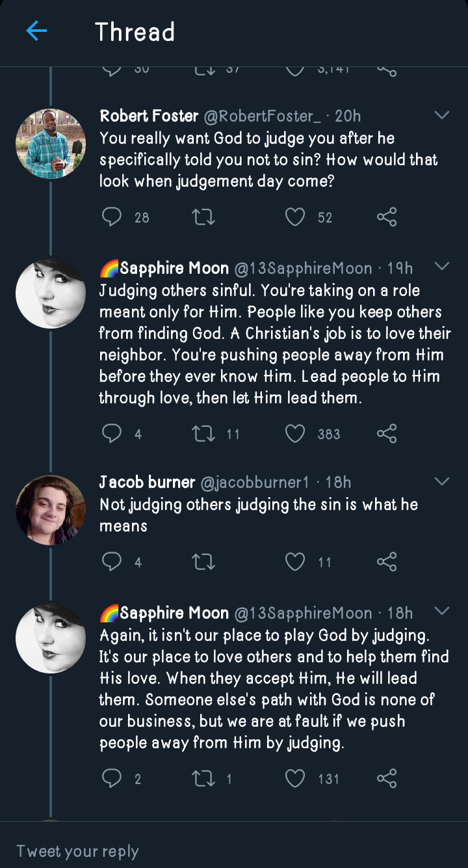Open the @RobertFoster_ profile handle
468x868 pixels.
262,116
